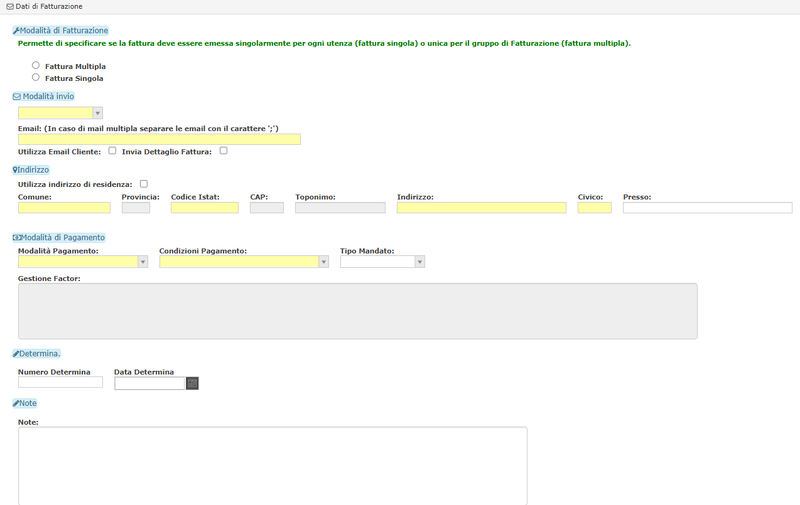Expand the Tipo Mandato dropdown
This screenshot has height=505, width=800.
coord(382,262)
